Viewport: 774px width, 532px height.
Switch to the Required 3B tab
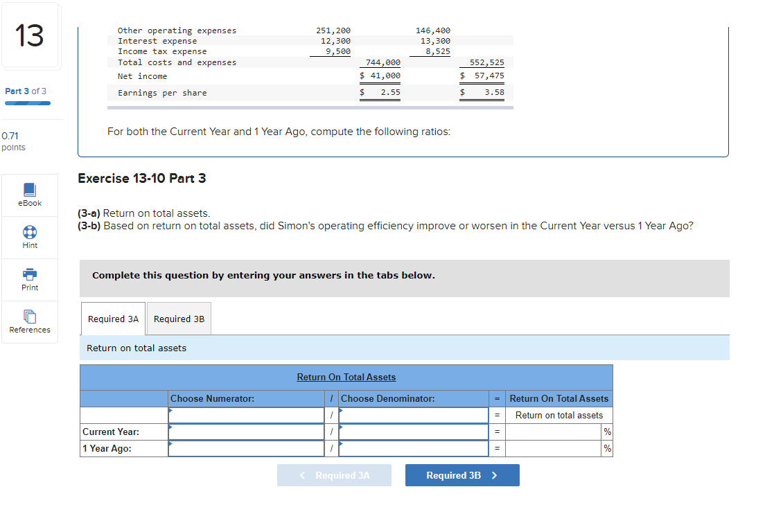(179, 319)
